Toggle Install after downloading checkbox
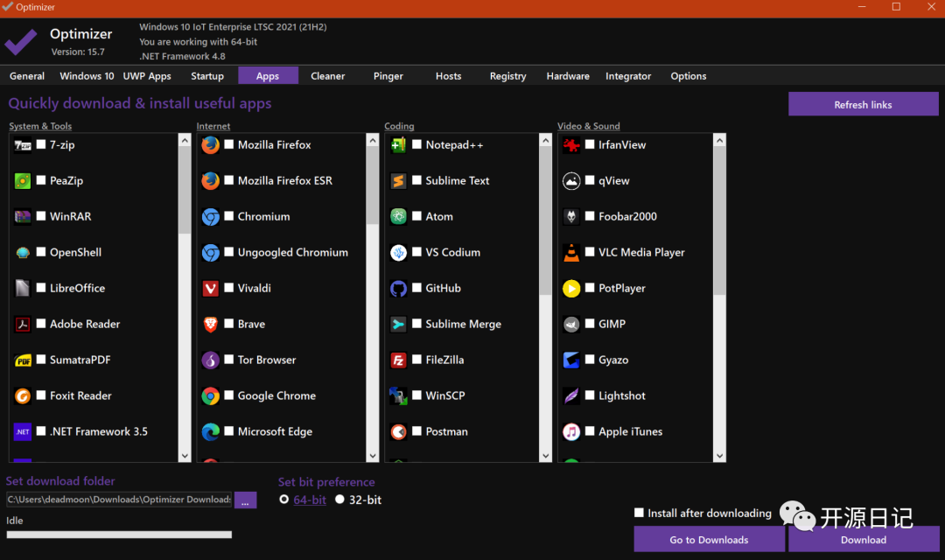This screenshot has height=560, width=945. click(x=639, y=513)
